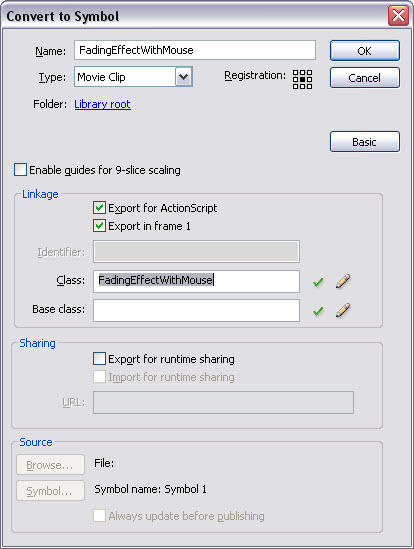The width and height of the screenshot is (414, 549).
Task: Switch to Basic view button
Action: (365, 142)
